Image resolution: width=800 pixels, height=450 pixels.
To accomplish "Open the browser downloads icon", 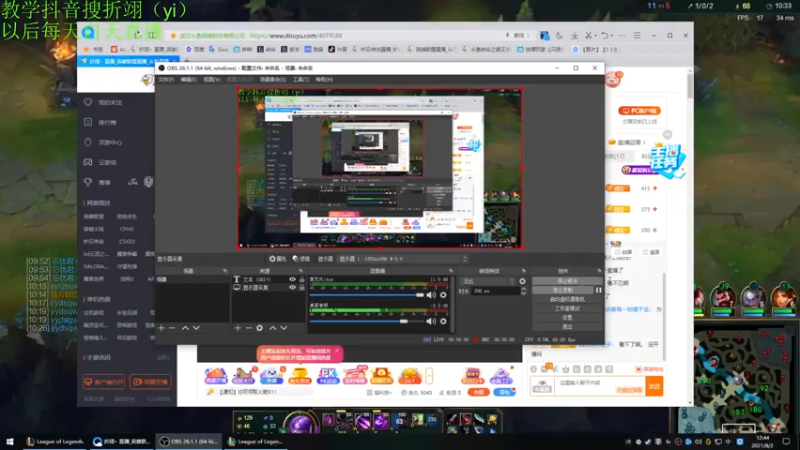I will coord(574,36).
